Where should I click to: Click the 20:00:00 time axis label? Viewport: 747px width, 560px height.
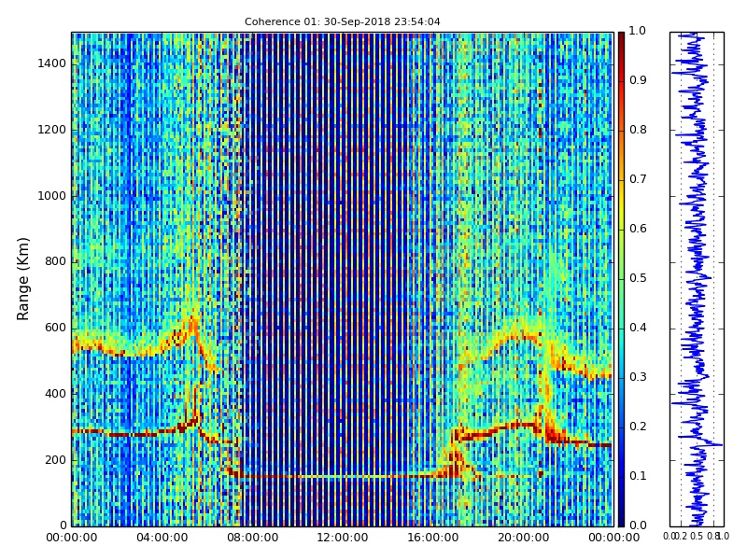tap(523, 539)
